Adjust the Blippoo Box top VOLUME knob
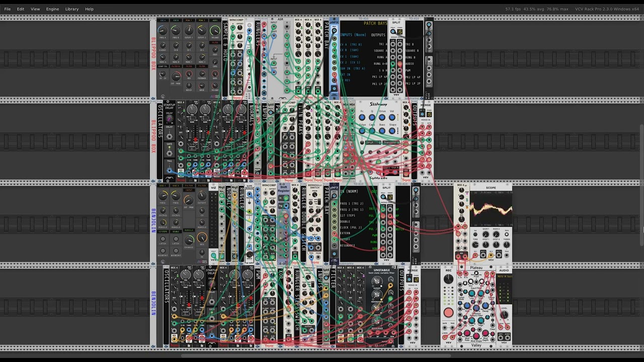Image resolution: width=644 pixels, height=362 pixels. (215, 31)
